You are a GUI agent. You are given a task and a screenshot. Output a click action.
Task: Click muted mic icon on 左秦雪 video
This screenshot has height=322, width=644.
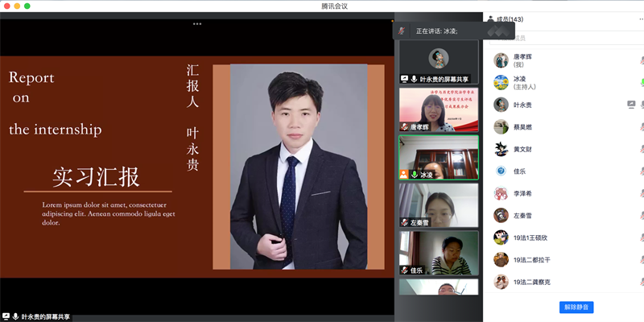[404, 223]
